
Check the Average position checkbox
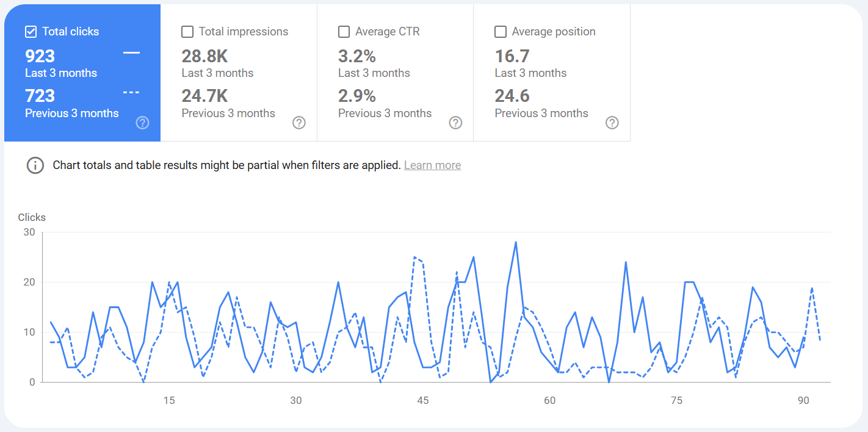pyautogui.click(x=501, y=32)
